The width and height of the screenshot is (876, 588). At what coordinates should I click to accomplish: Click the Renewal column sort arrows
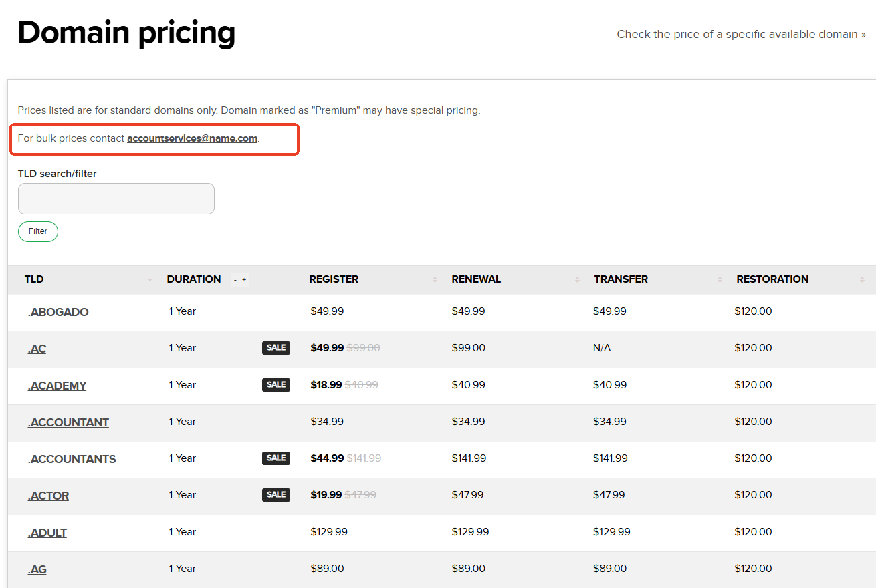[x=577, y=280]
